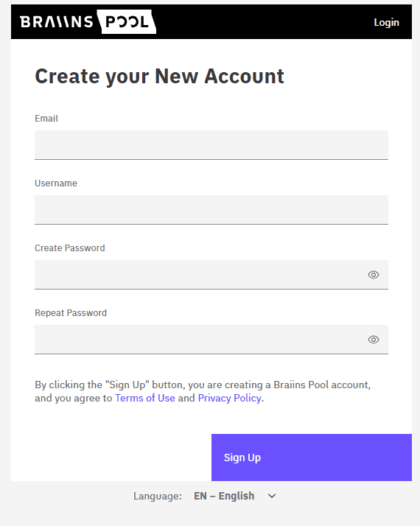Click the Username field label

click(56, 183)
